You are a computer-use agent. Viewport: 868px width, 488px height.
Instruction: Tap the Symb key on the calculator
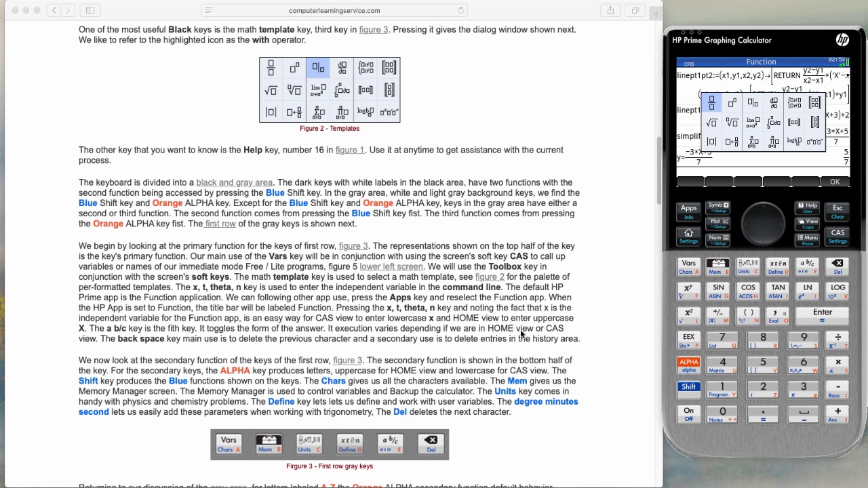point(718,208)
